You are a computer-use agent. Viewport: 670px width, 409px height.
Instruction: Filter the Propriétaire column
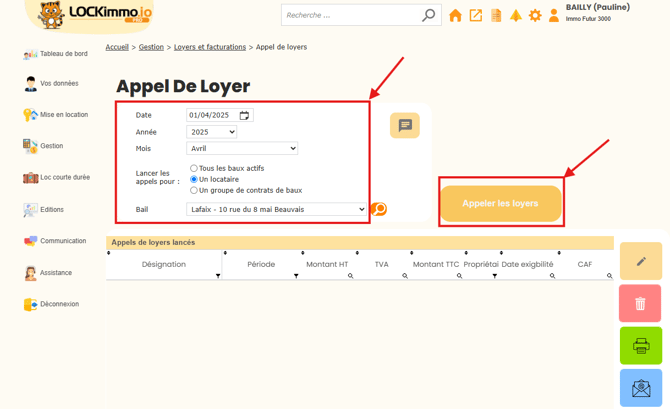[494, 276]
